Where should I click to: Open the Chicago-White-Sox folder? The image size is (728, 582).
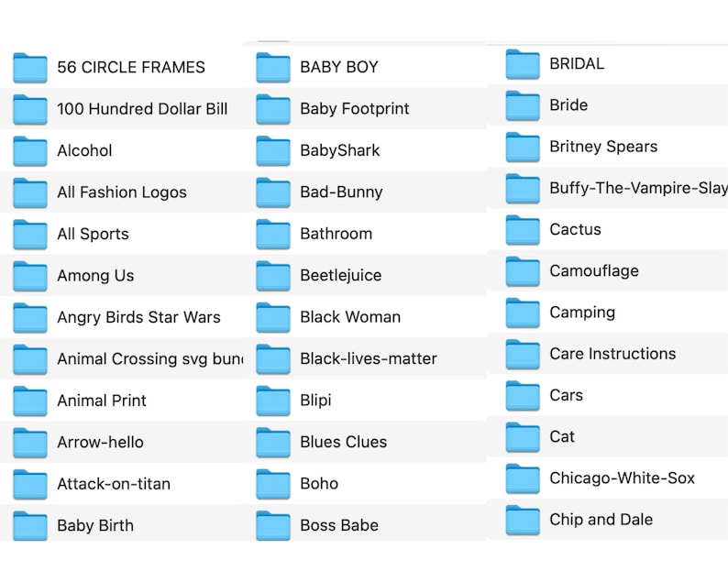607,478
